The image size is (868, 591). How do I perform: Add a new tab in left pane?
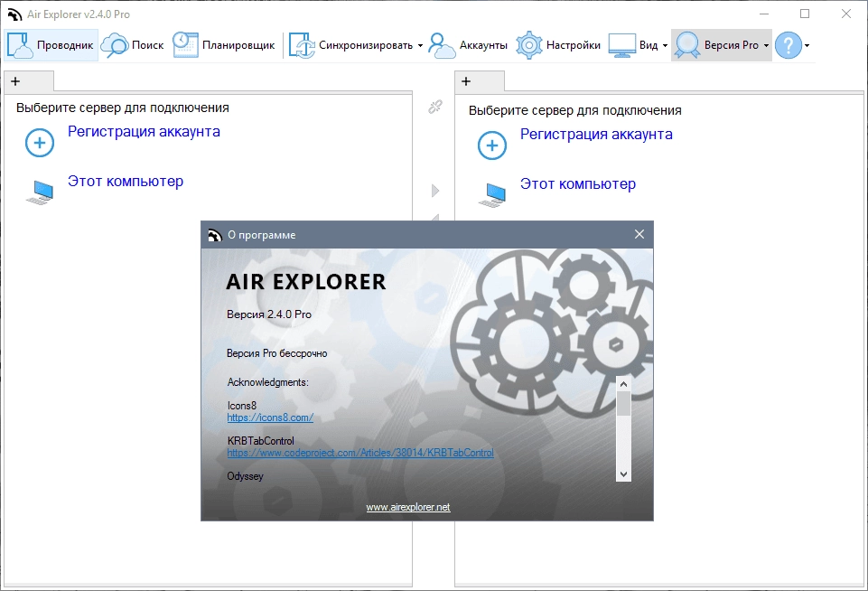click(x=15, y=81)
